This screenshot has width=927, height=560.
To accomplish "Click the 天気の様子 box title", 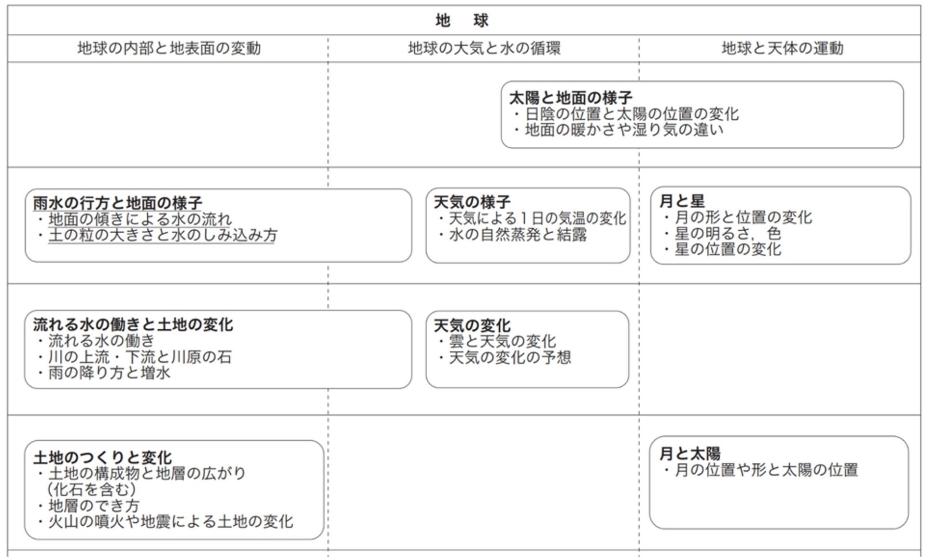I will [x=472, y=202].
